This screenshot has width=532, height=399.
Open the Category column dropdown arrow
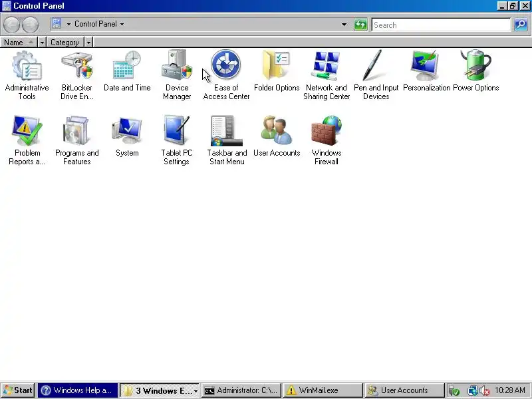point(88,43)
